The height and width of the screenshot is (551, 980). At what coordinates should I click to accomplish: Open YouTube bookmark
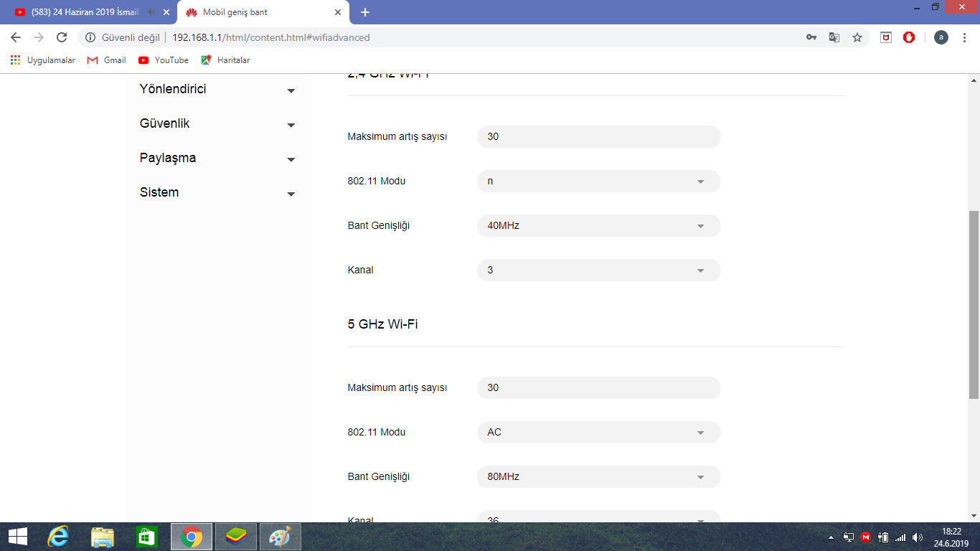pyautogui.click(x=164, y=60)
